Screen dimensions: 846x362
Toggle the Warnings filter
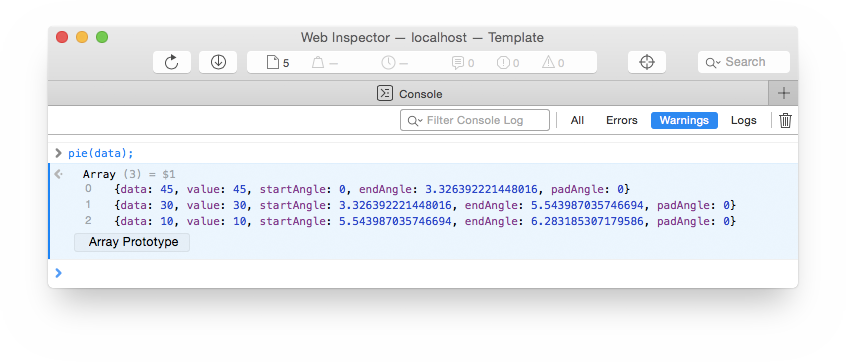[x=684, y=120]
